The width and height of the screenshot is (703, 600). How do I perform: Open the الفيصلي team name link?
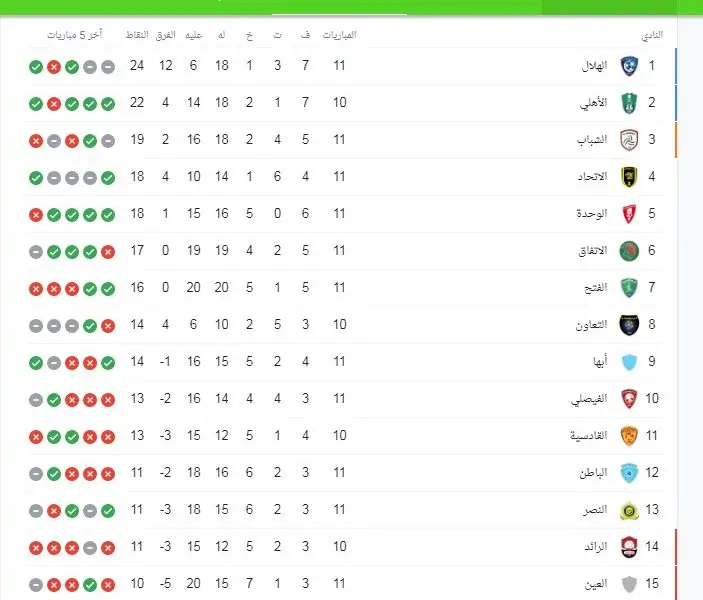[589, 399]
